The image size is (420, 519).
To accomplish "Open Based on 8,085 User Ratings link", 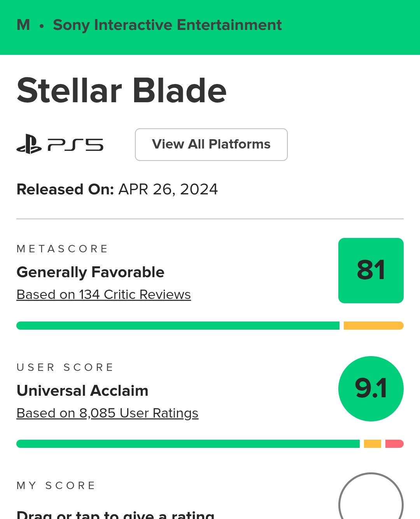I will click(x=107, y=413).
